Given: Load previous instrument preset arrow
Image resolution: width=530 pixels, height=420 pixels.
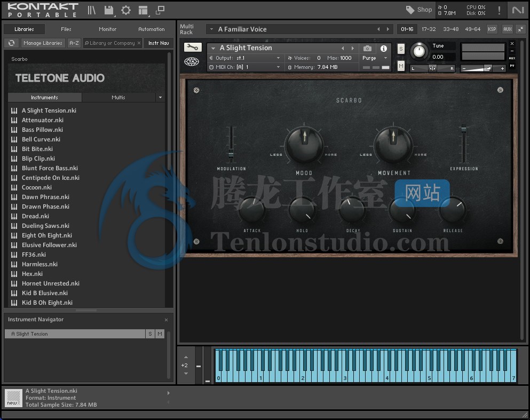Looking at the screenshot, I should 343,48.
